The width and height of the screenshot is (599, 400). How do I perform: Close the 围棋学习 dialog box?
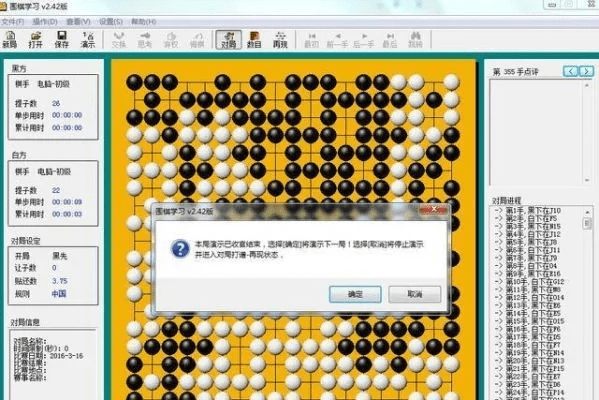(434, 209)
